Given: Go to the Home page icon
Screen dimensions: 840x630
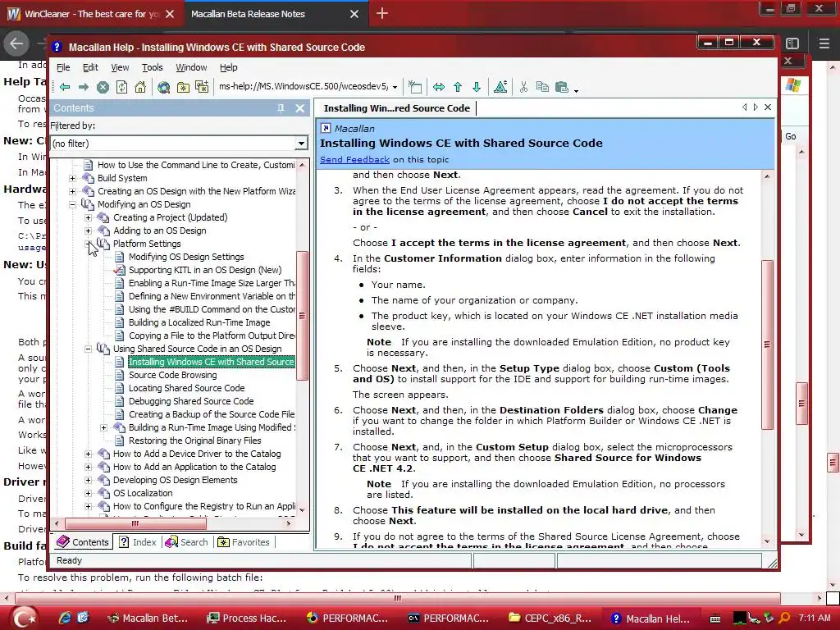Looking at the screenshot, I should [x=140, y=87].
